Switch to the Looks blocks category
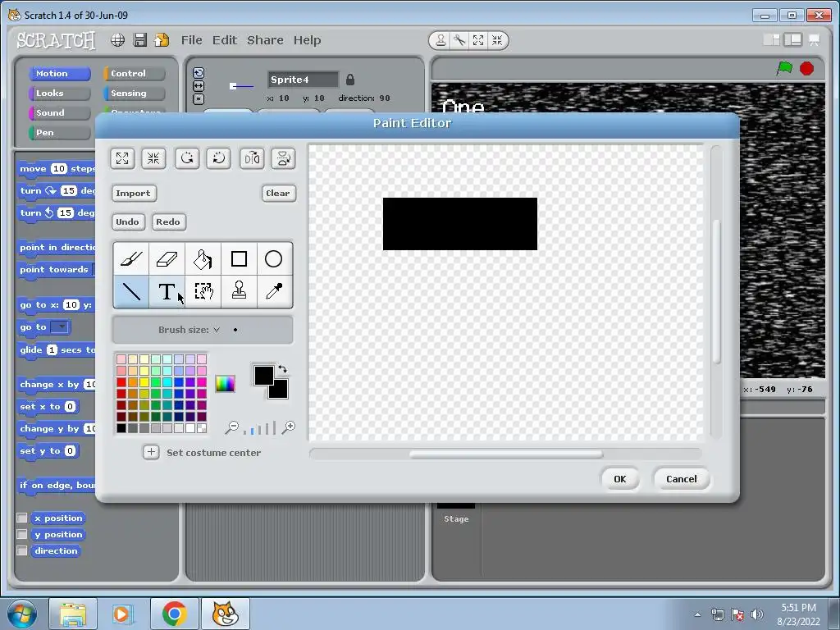The image size is (840, 630). coord(59,94)
